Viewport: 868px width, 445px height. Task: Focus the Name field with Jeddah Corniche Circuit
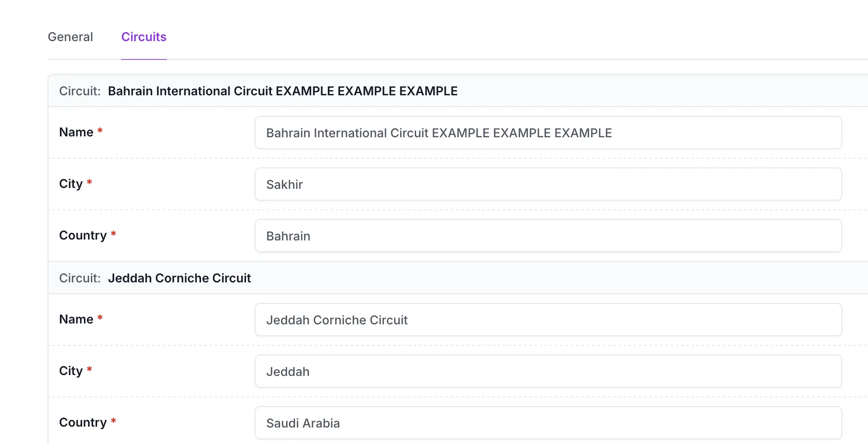tap(548, 320)
